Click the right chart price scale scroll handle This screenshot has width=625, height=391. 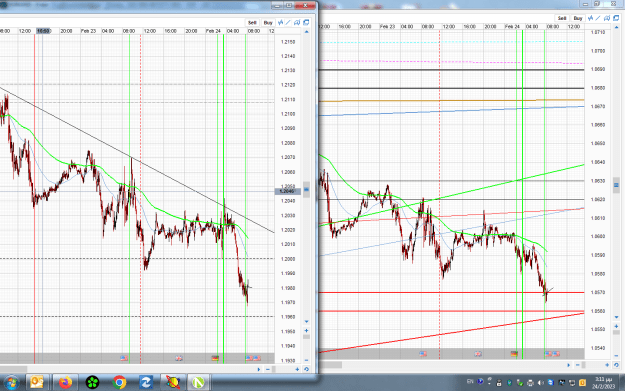pos(616,185)
